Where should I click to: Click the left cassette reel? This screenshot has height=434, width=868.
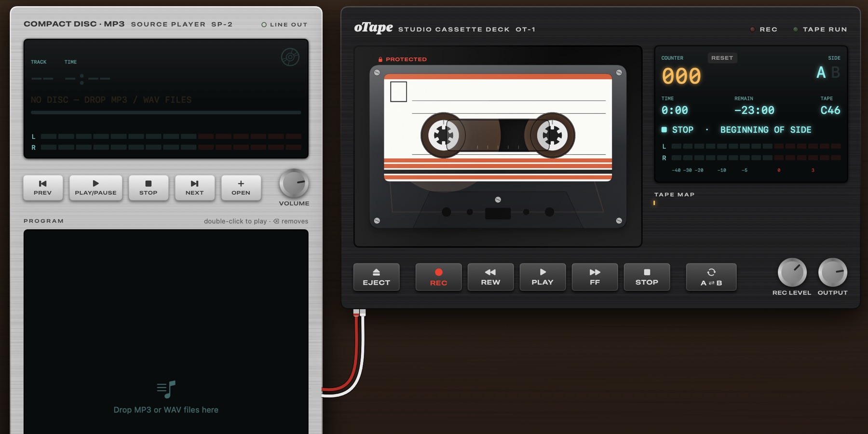point(443,136)
